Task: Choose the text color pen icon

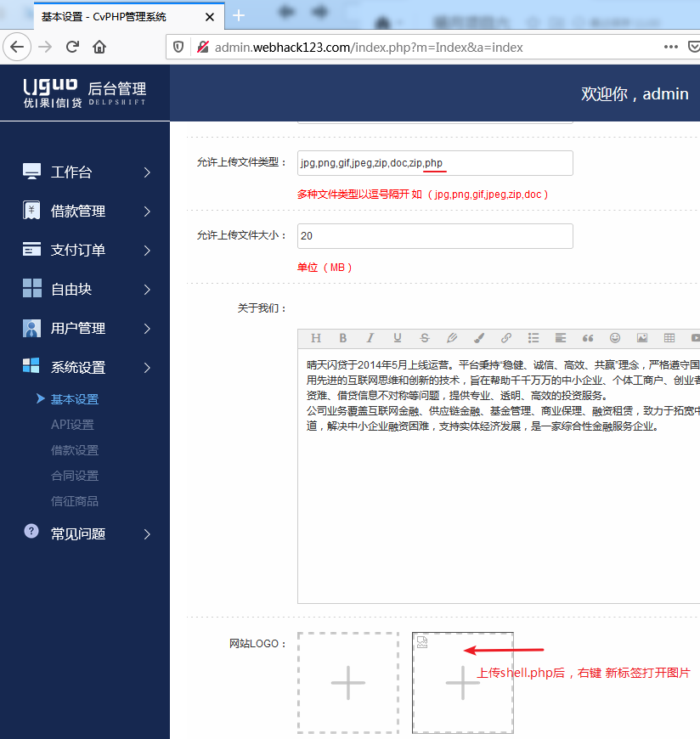Action: (452, 338)
